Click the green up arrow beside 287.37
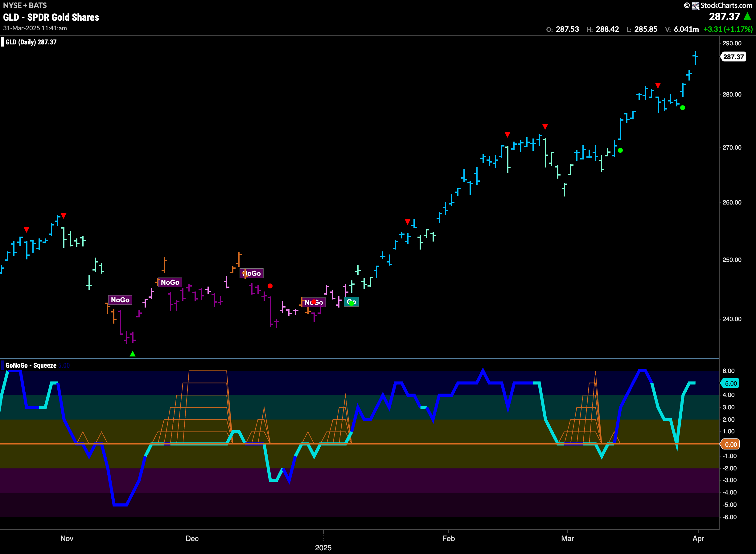756x554 pixels. 747,16
